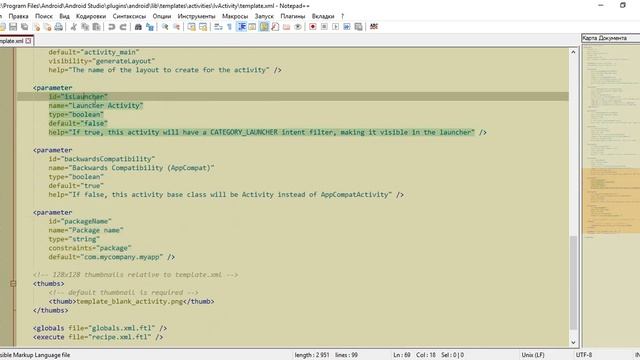Open the user-defined language icon

pos(252,27)
